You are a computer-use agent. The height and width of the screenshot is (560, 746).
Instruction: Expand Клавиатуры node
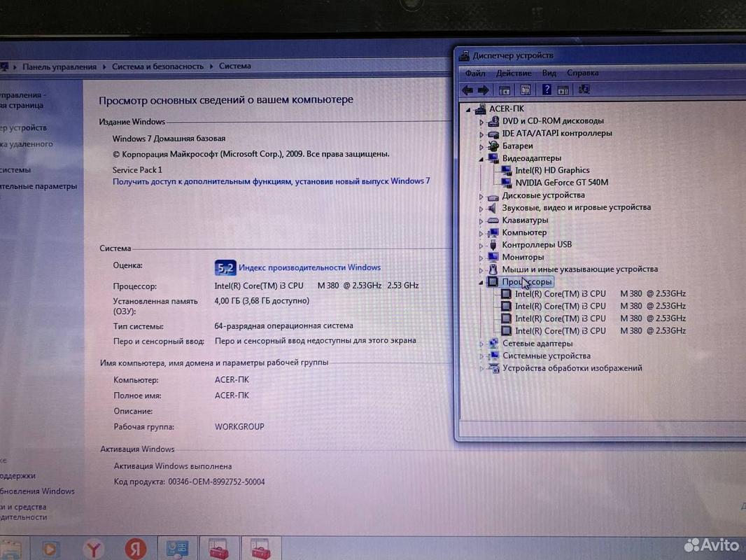point(481,221)
